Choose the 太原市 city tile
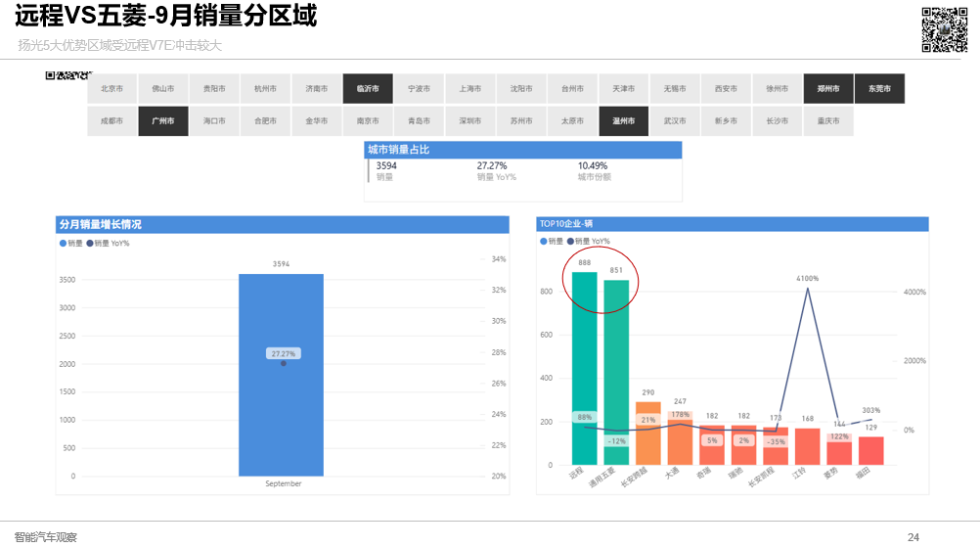The image size is (980, 548). coord(572,120)
